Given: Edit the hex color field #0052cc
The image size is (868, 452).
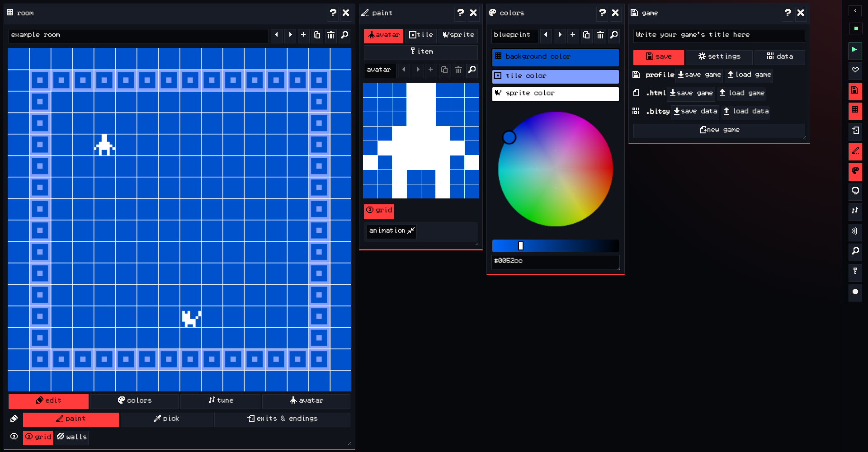Looking at the screenshot, I should 556,261.
